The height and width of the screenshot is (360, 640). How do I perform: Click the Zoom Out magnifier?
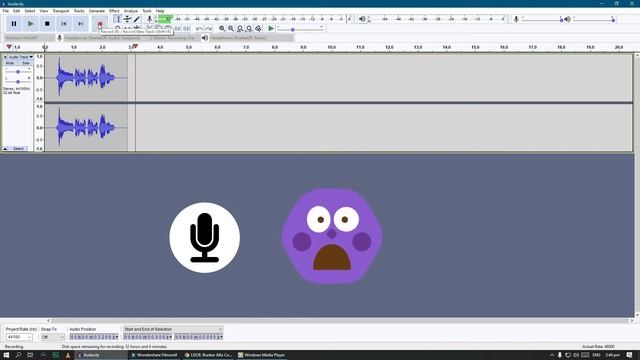[231, 29]
